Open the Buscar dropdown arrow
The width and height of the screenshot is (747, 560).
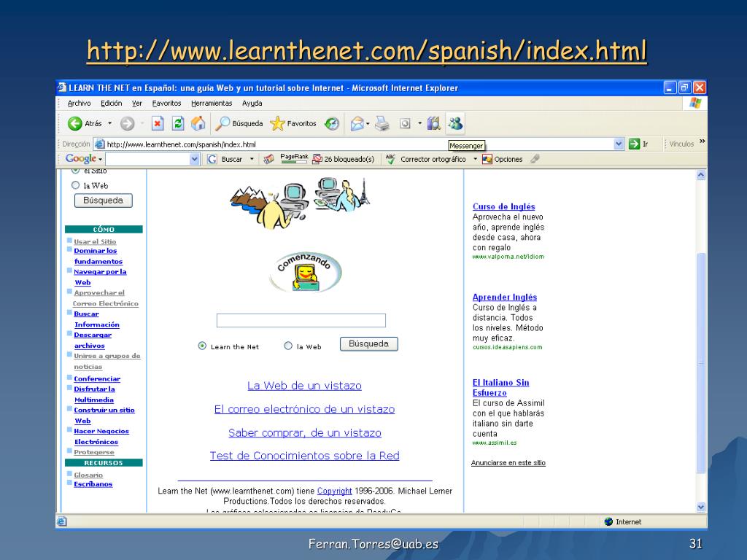point(252,159)
